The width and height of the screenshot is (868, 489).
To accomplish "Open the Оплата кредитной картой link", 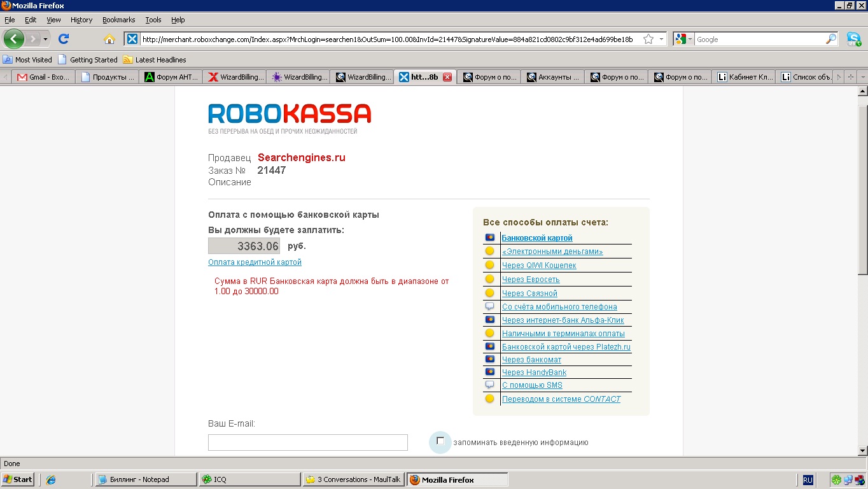I will (x=255, y=262).
